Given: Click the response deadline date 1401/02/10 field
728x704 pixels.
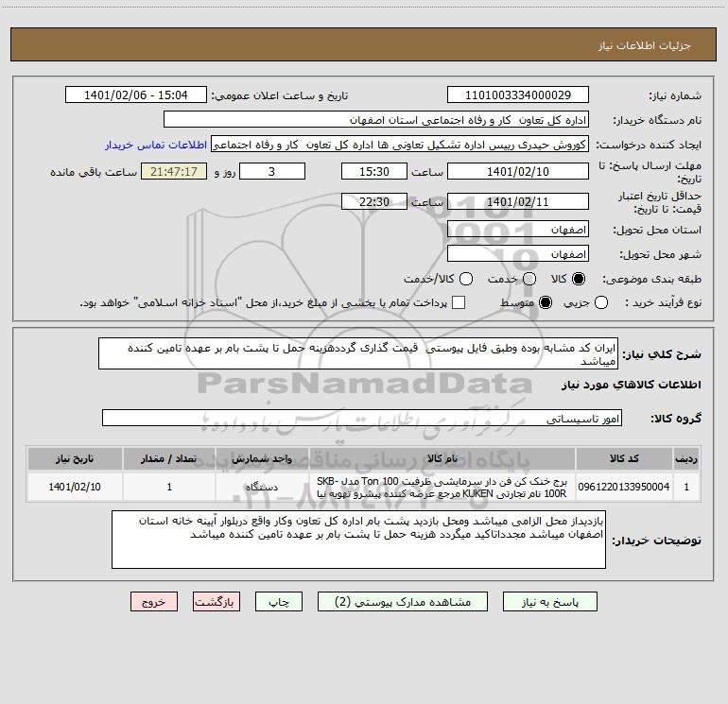Looking at the screenshot, I should [518, 171].
